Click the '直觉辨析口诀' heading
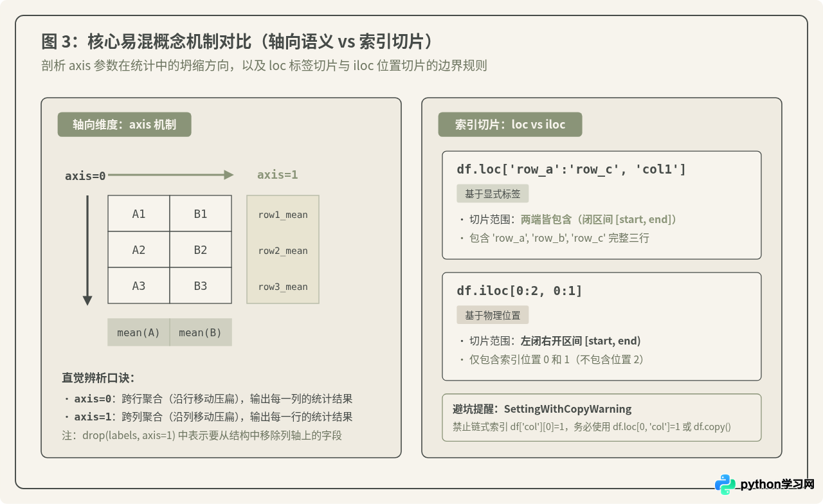The width and height of the screenshot is (823, 504). pos(98,378)
